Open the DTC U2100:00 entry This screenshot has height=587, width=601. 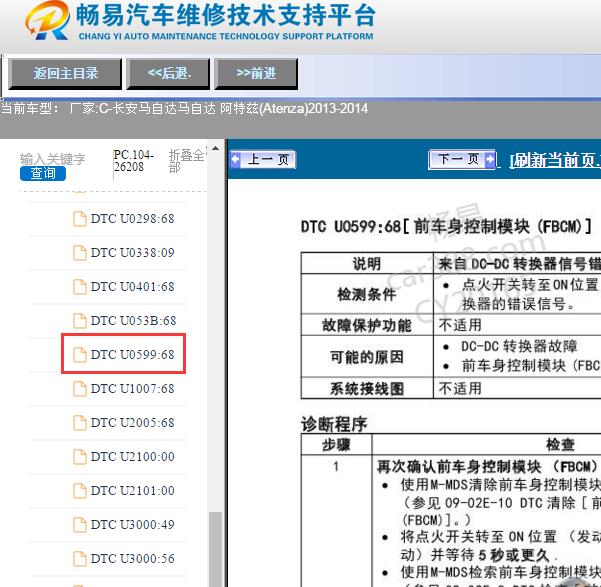click(132, 457)
